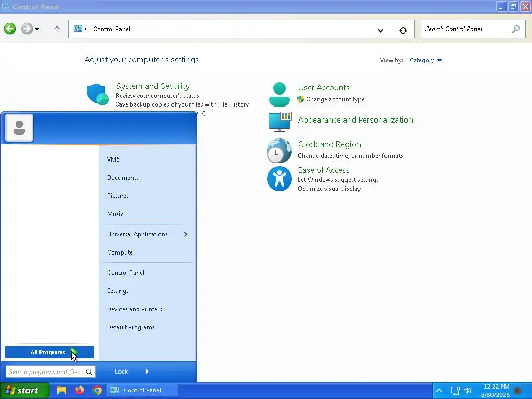The height and width of the screenshot is (399, 532).
Task: Open Change date, time, or number formats
Action: (350, 156)
